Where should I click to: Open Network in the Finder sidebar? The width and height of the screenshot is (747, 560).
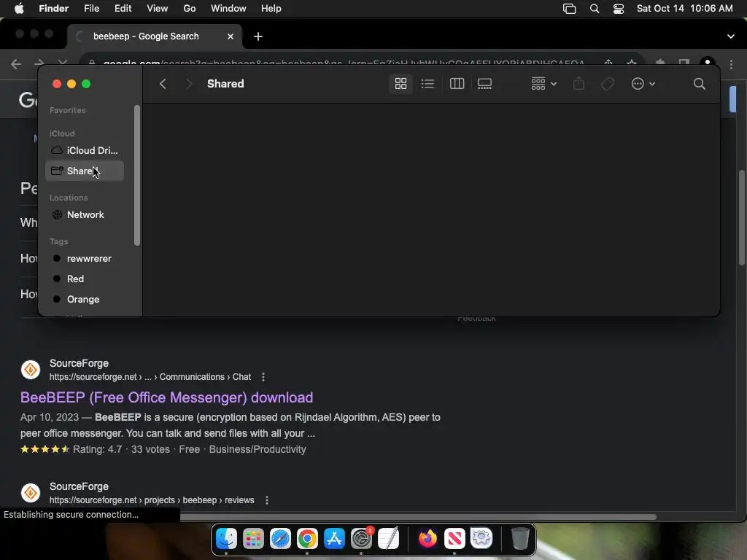[85, 215]
